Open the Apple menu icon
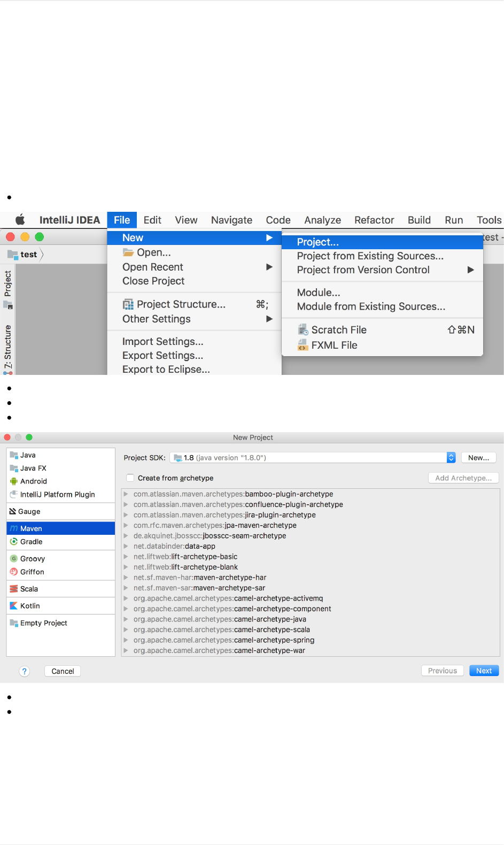Viewport: 504px width, 845px height. click(20, 220)
